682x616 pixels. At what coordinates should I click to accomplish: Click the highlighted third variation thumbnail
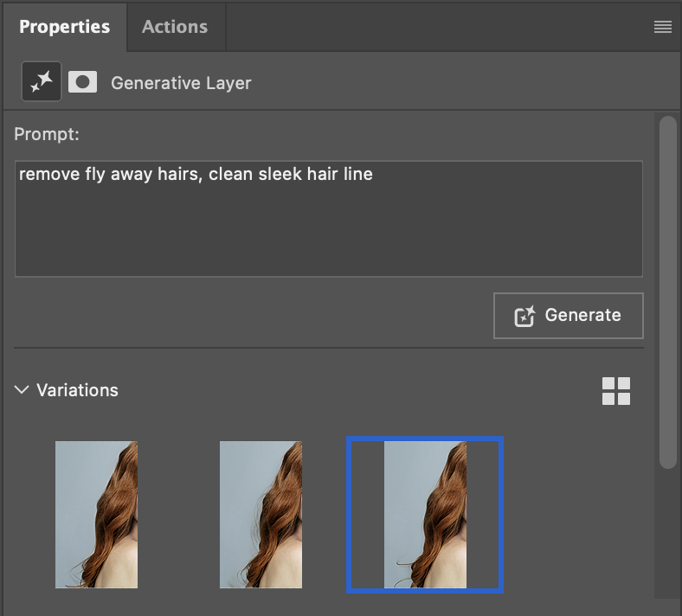coord(425,515)
